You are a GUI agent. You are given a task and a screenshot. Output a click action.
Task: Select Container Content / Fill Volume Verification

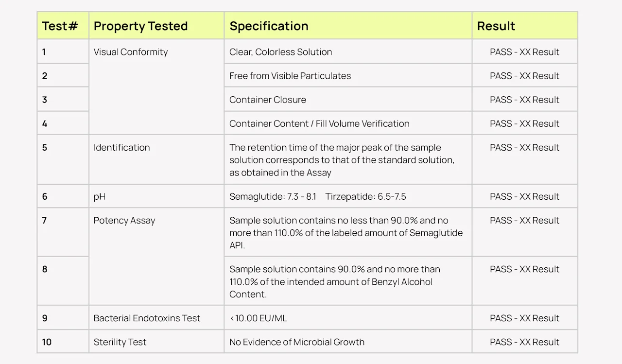tap(319, 123)
